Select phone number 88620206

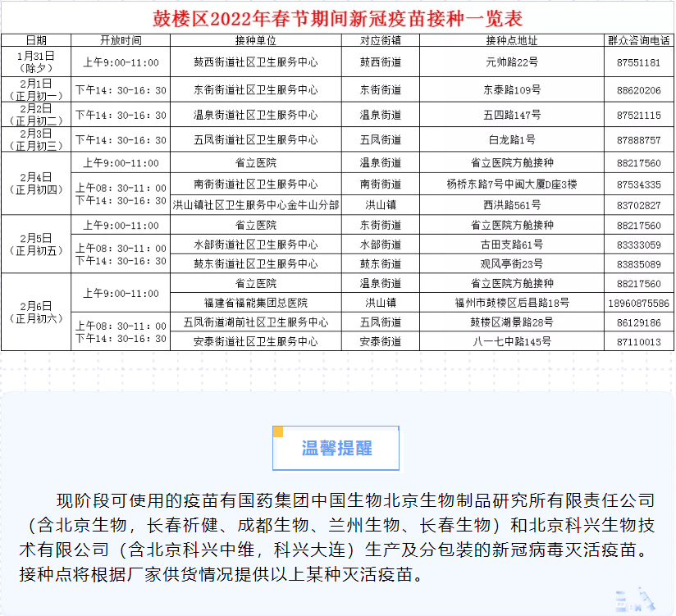(639, 90)
